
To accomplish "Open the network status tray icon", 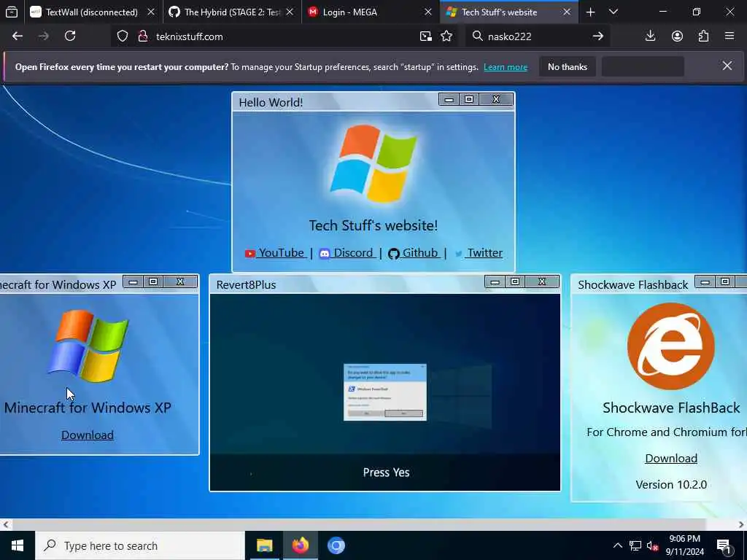I will [635, 545].
